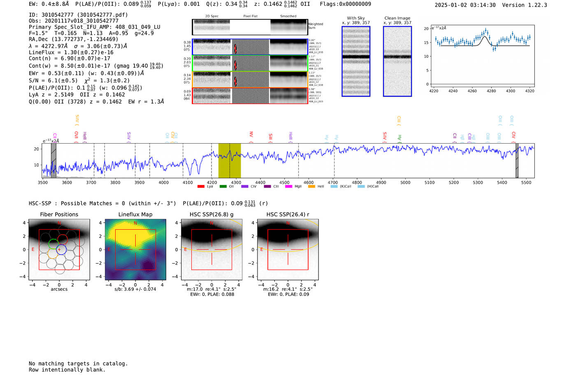This screenshot has width=576, height=392.
Task: Click the gray hatched band near 3550 Å
Action: tap(53, 160)
